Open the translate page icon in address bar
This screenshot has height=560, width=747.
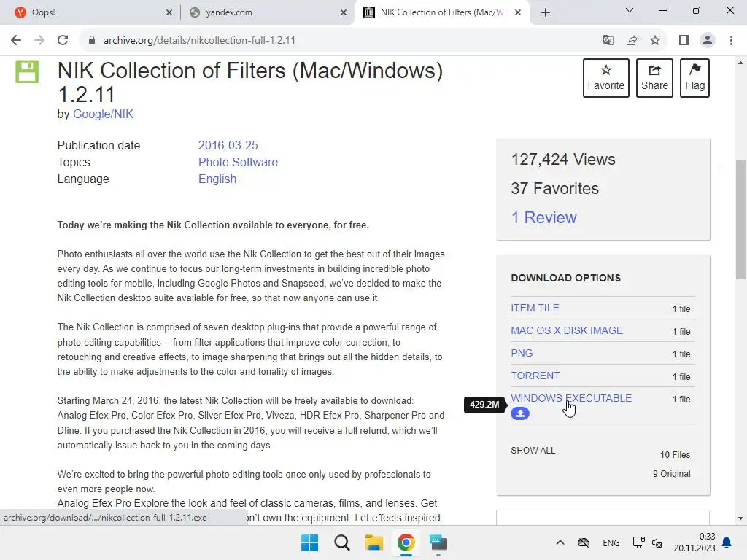[x=608, y=41]
